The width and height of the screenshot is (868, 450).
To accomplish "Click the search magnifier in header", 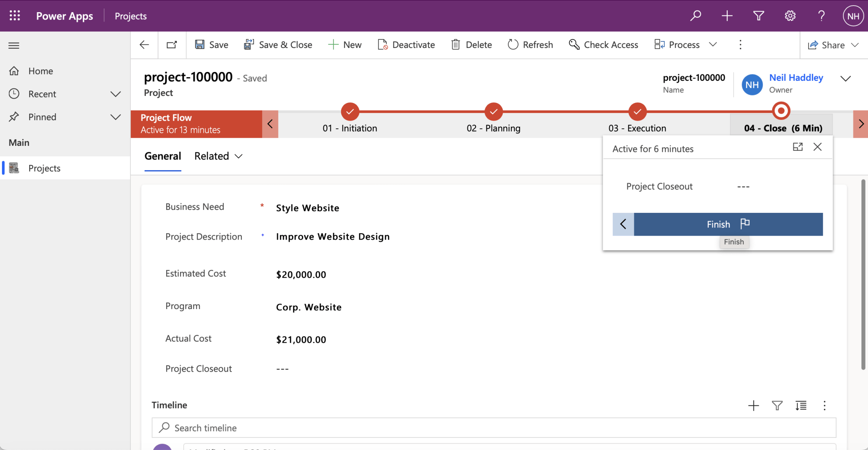I will pos(695,16).
